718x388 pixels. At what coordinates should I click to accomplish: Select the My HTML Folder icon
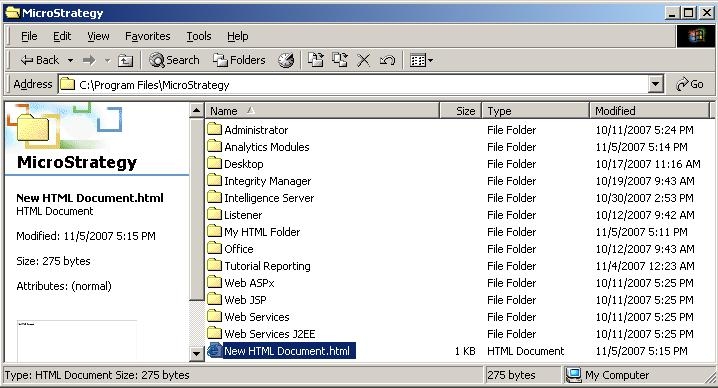click(214, 231)
